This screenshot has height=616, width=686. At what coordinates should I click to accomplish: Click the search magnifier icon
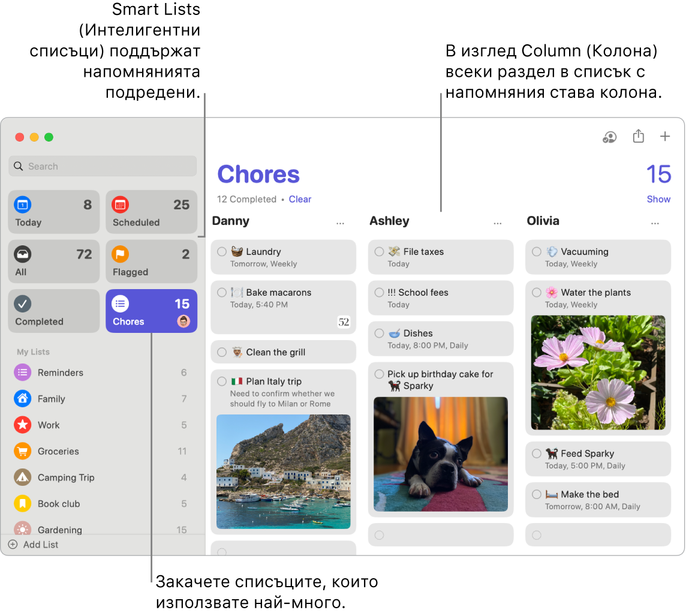[19, 166]
